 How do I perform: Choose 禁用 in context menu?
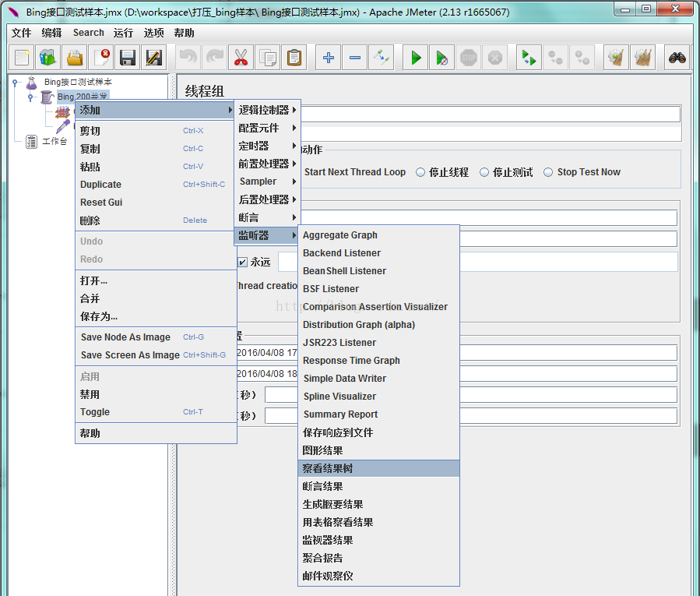156,394
